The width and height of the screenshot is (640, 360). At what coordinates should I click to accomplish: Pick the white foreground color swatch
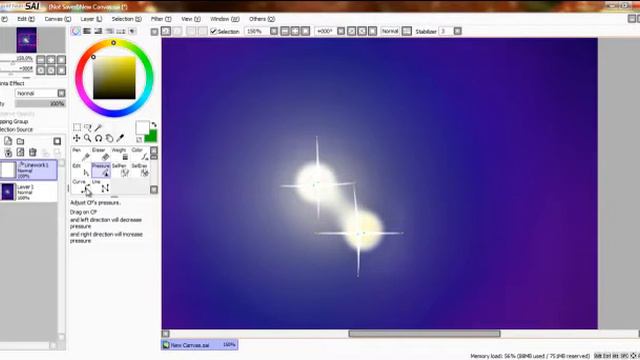(x=142, y=127)
